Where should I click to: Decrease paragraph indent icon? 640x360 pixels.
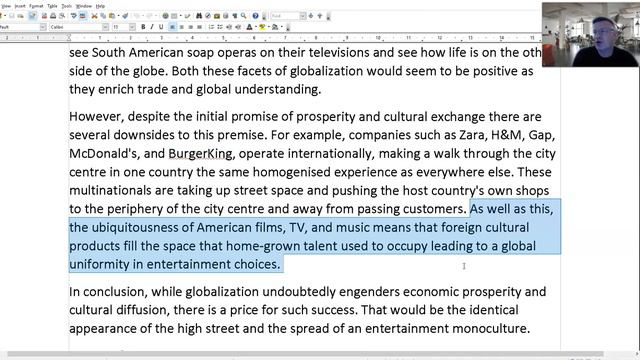coord(229,27)
